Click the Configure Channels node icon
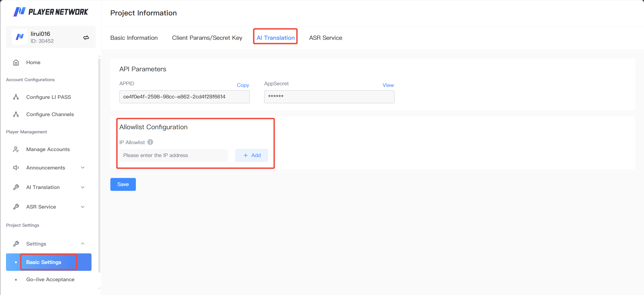 (16, 114)
